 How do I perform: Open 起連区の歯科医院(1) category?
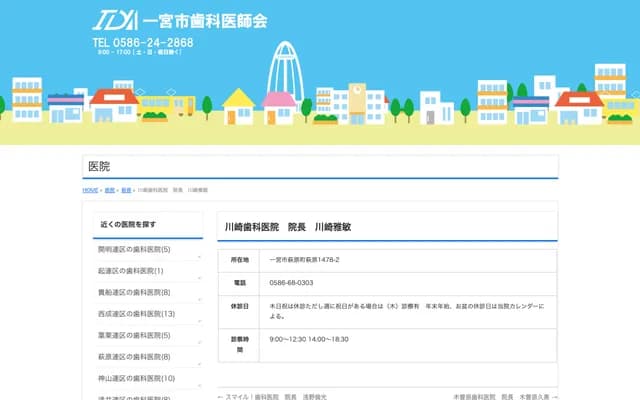pyautogui.click(x=131, y=271)
